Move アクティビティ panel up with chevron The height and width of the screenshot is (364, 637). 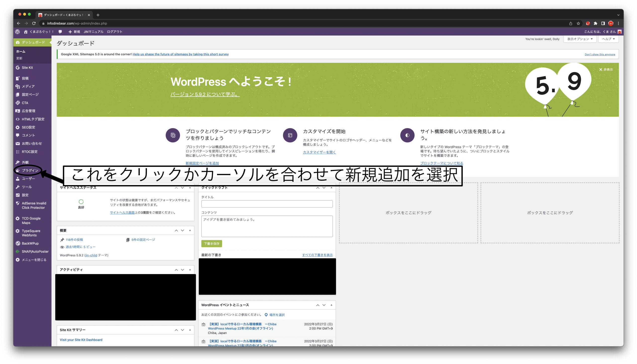click(176, 270)
